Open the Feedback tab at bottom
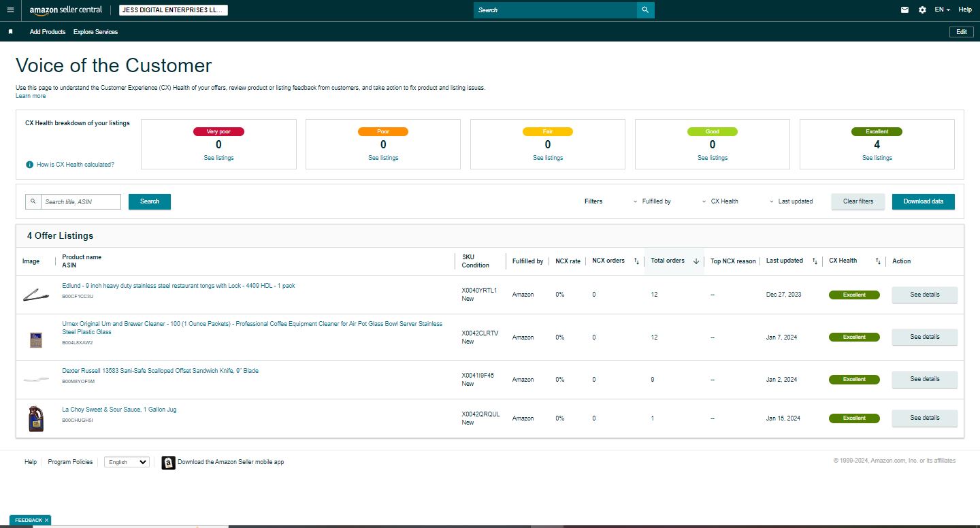Screen dimensions: 980x528 pos(28,521)
